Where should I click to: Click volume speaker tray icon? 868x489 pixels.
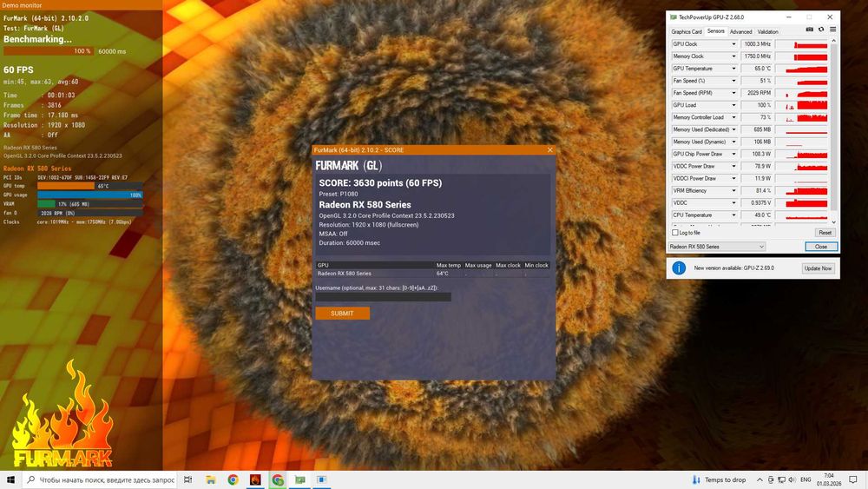pos(792,479)
